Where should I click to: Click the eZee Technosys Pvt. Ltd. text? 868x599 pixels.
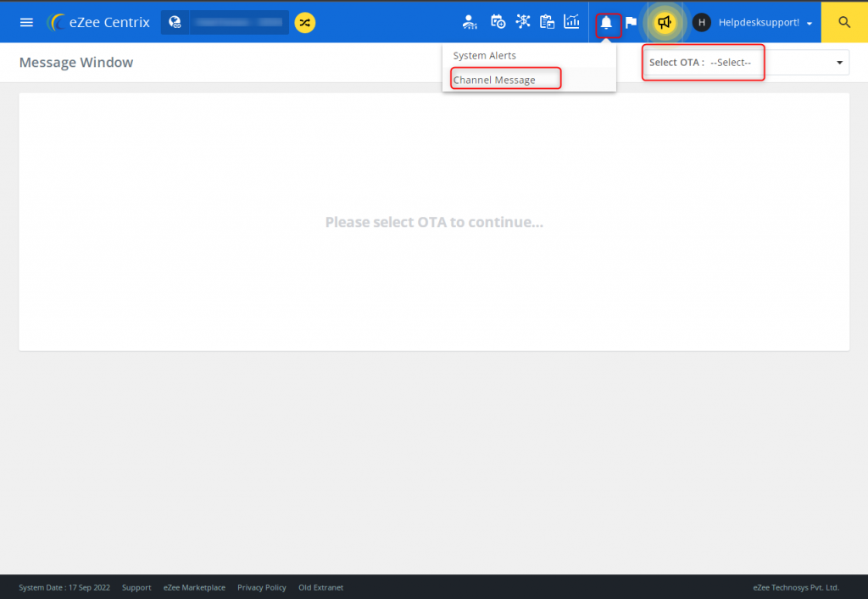coord(795,587)
